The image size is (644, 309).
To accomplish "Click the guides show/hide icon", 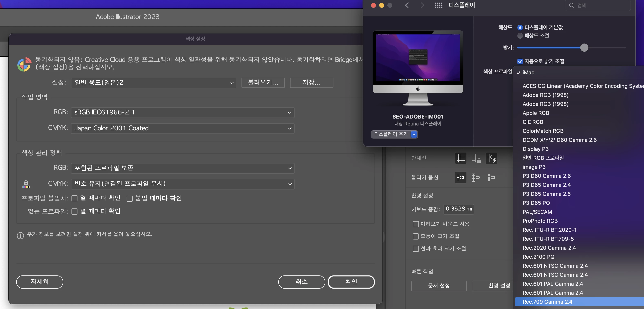I will 461,158.
